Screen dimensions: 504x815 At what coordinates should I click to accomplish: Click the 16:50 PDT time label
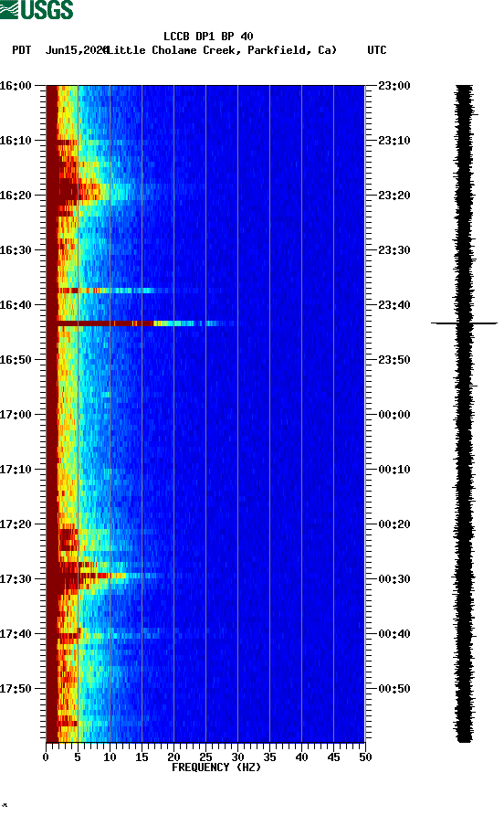16,360
